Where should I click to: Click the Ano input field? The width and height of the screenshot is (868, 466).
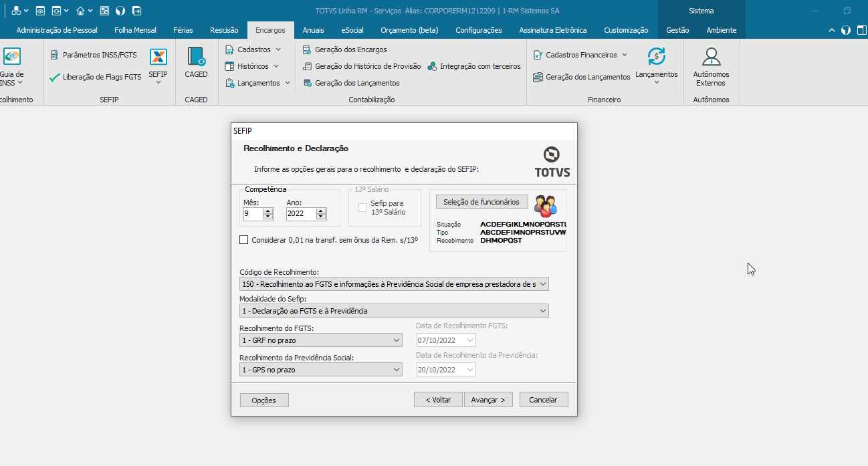tap(301, 214)
